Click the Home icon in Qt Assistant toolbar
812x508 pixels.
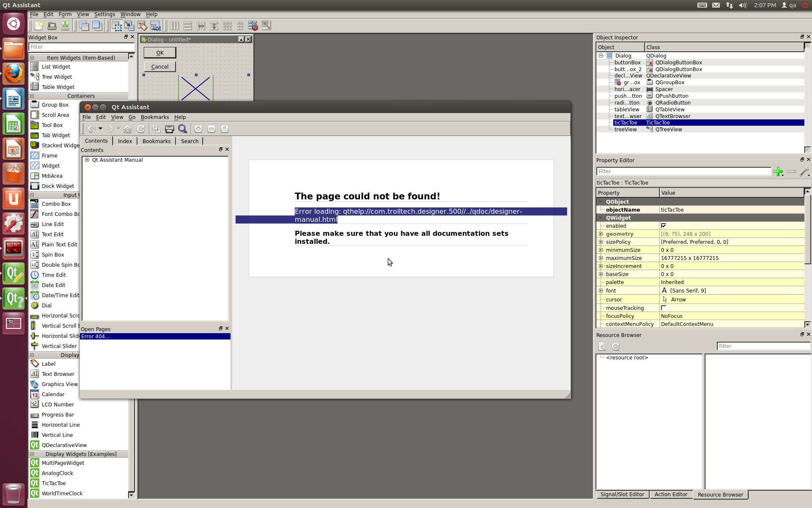coord(127,129)
